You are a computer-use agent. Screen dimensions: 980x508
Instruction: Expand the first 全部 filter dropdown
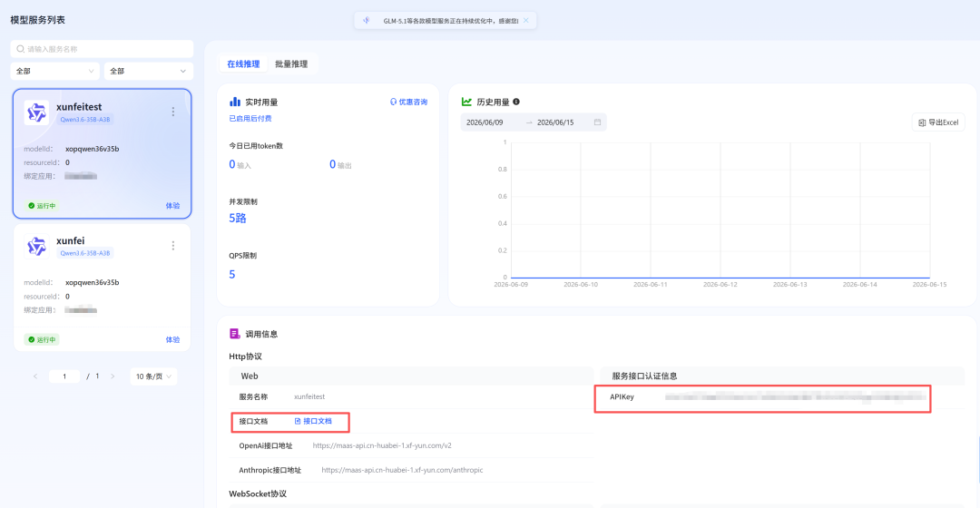coord(55,72)
